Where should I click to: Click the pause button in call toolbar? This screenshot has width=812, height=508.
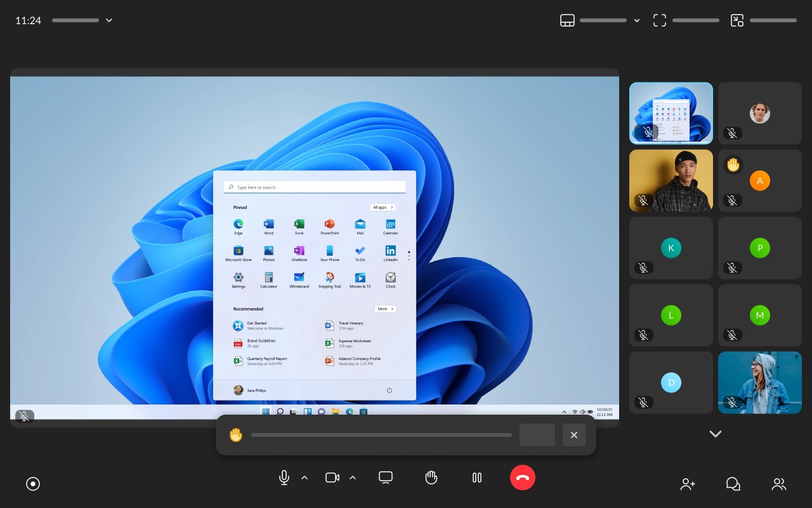click(x=477, y=478)
